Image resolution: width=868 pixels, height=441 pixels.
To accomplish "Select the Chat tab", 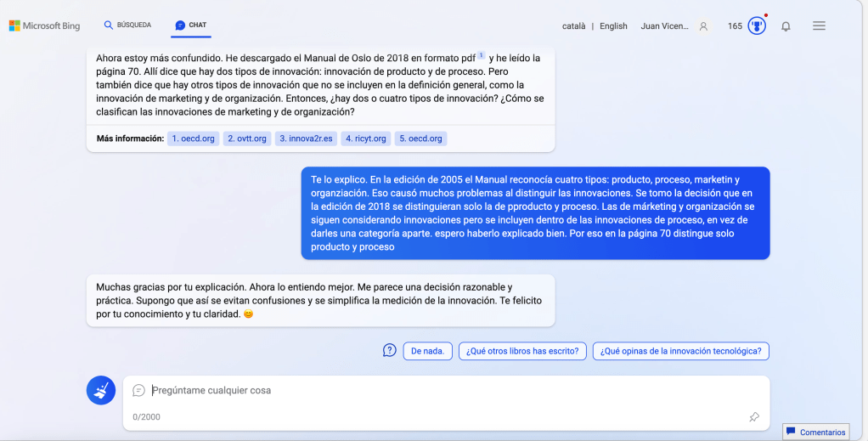I will [191, 25].
